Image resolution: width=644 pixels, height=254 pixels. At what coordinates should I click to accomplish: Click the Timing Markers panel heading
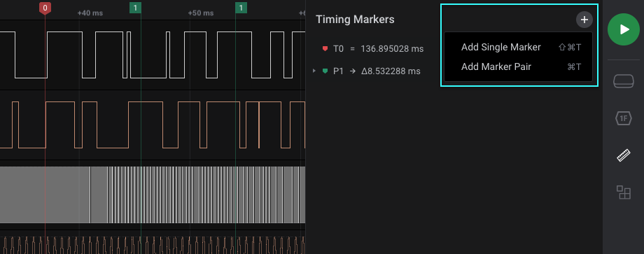(x=355, y=20)
